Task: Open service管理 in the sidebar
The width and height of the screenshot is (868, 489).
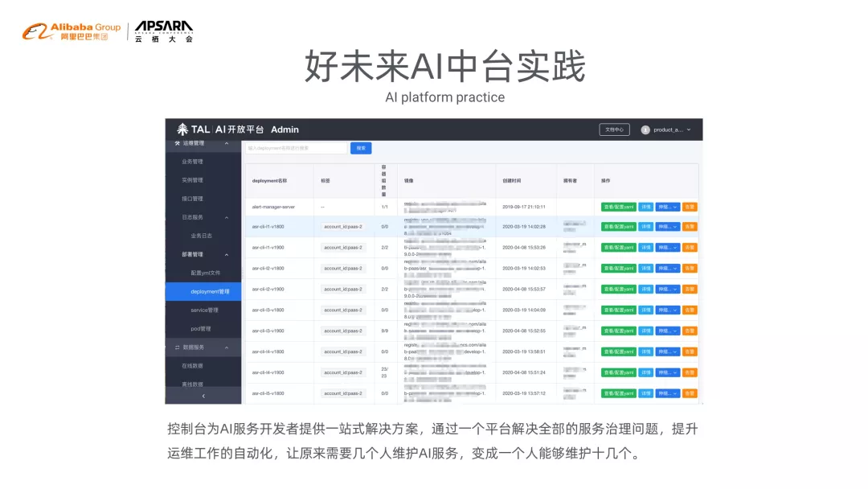Action: (x=204, y=310)
